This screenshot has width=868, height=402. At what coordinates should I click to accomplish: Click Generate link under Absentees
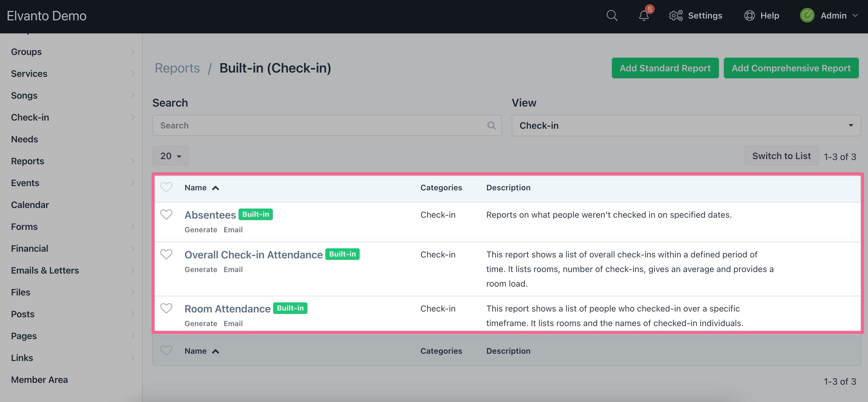tap(201, 230)
